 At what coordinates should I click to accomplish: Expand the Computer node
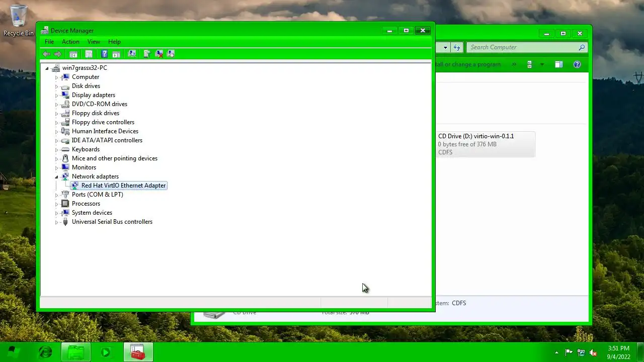57,77
